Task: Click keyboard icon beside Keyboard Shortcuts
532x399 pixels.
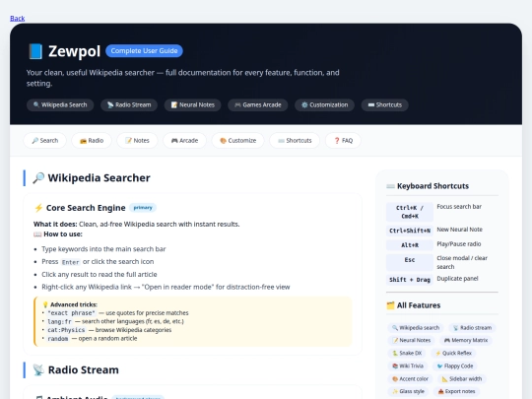Action: click(390, 186)
